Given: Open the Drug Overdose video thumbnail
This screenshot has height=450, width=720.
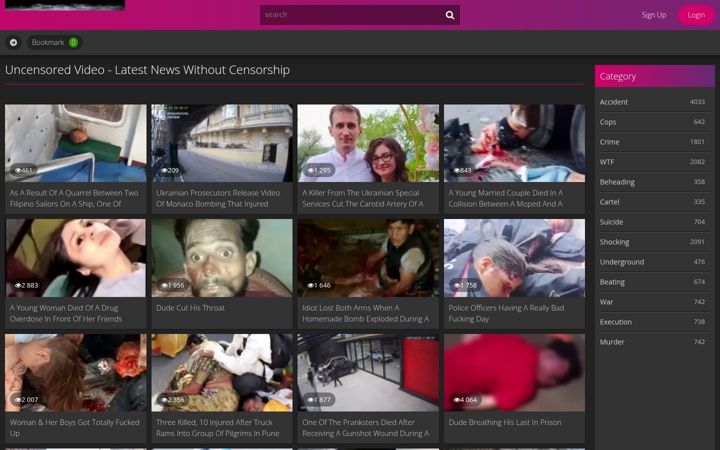Looking at the screenshot, I should pos(76,258).
